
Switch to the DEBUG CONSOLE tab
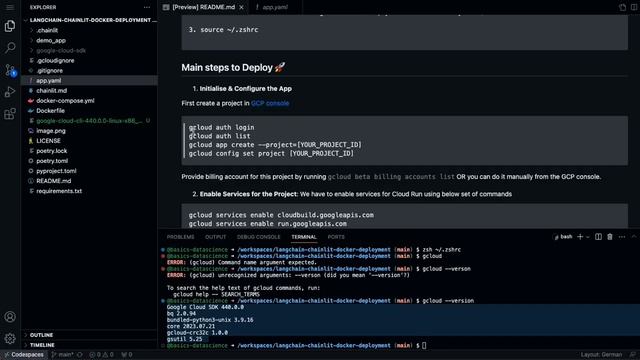click(258, 237)
